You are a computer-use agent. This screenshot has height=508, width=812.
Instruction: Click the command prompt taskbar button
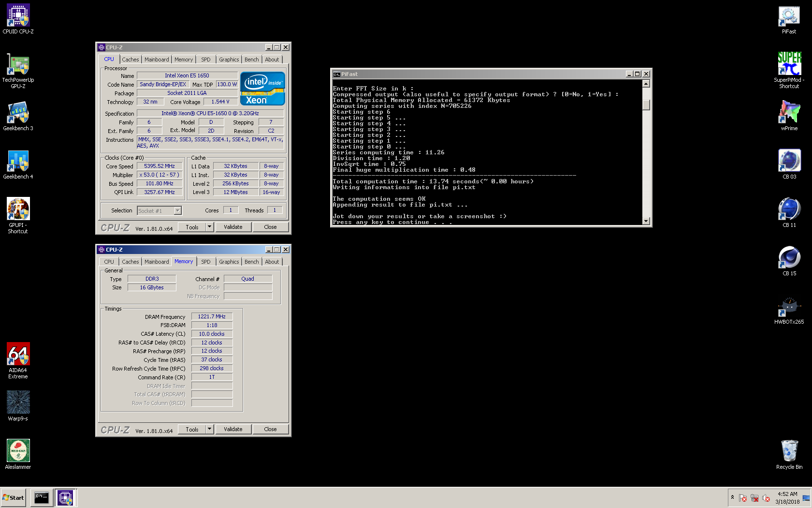(x=42, y=497)
